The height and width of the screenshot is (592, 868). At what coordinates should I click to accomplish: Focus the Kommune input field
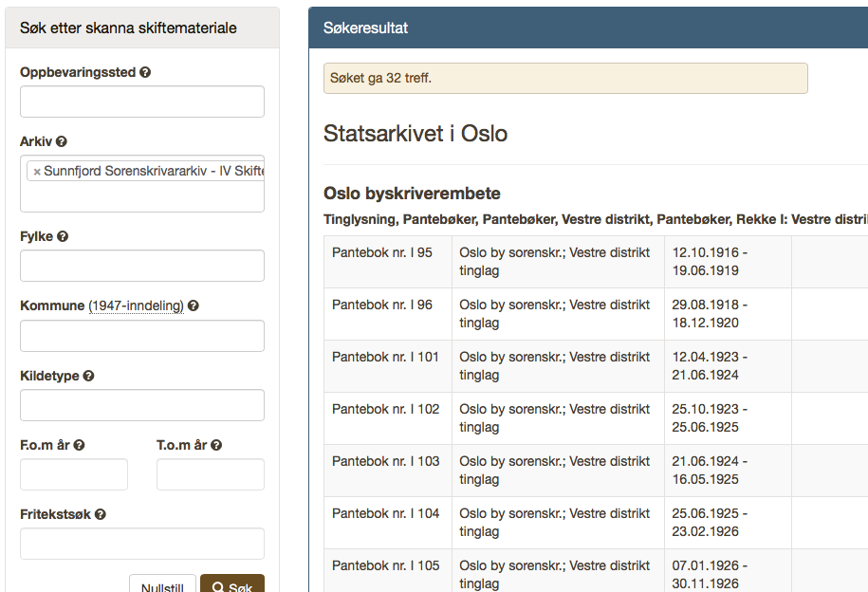142,336
